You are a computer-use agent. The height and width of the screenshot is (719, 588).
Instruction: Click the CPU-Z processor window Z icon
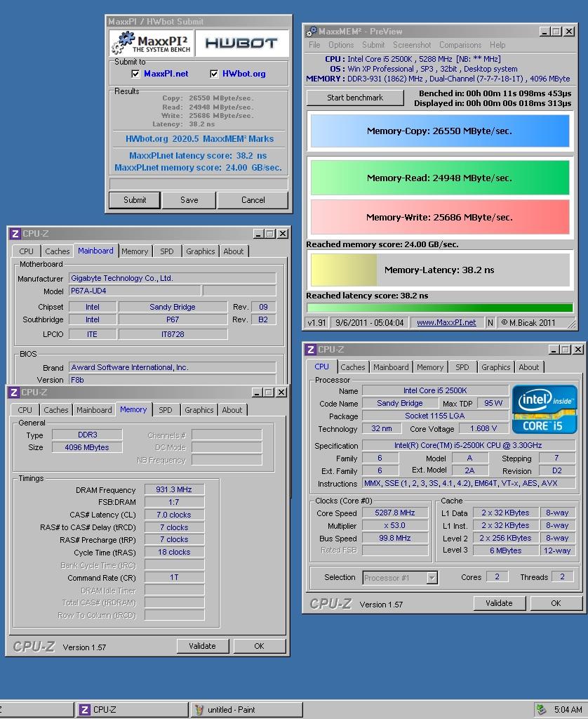point(310,350)
